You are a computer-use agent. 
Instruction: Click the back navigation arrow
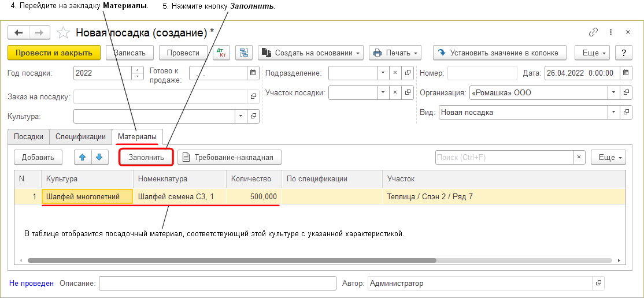click(18, 33)
